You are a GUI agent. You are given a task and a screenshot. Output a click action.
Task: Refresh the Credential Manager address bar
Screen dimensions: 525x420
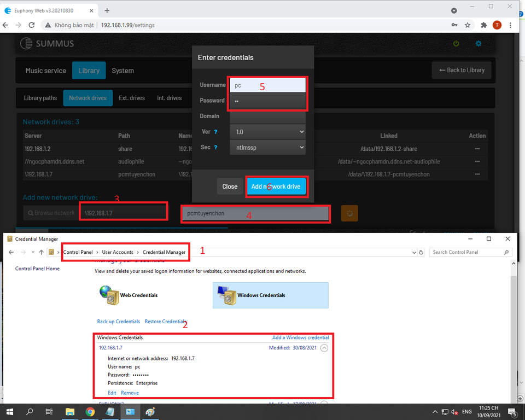(x=421, y=252)
